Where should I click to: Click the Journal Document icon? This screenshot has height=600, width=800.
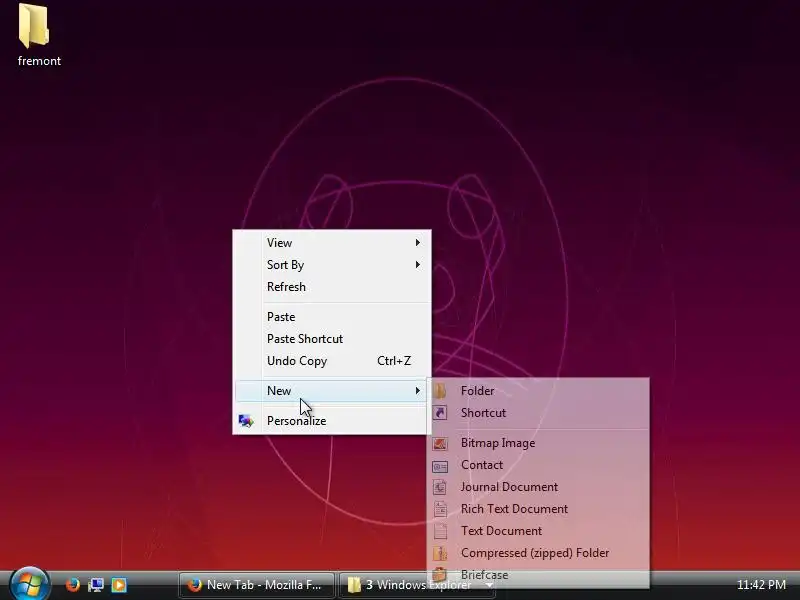click(440, 487)
